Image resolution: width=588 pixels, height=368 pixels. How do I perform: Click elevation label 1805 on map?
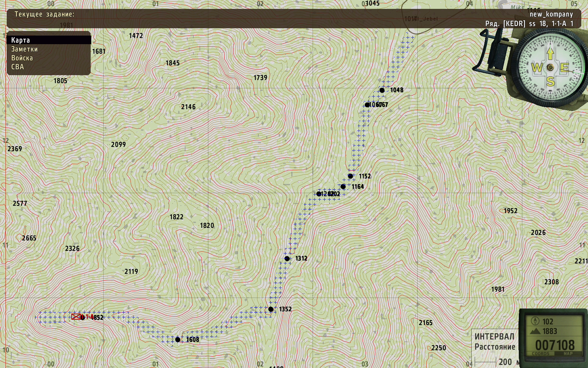[x=60, y=81]
